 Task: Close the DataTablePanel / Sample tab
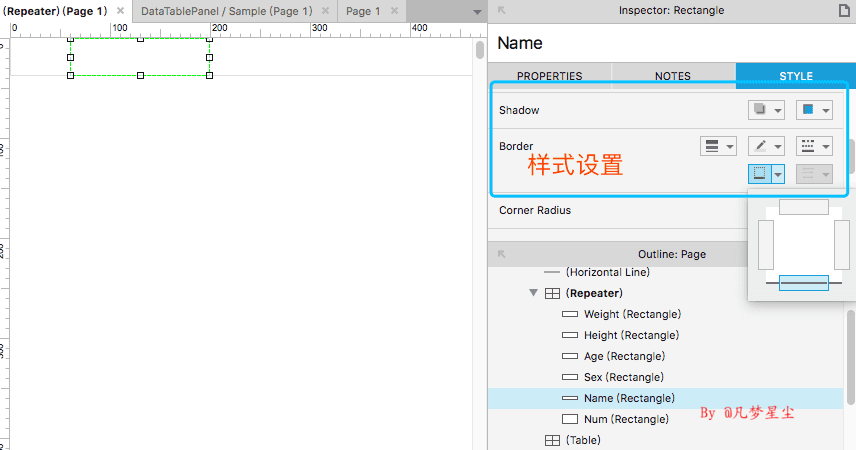click(x=325, y=11)
